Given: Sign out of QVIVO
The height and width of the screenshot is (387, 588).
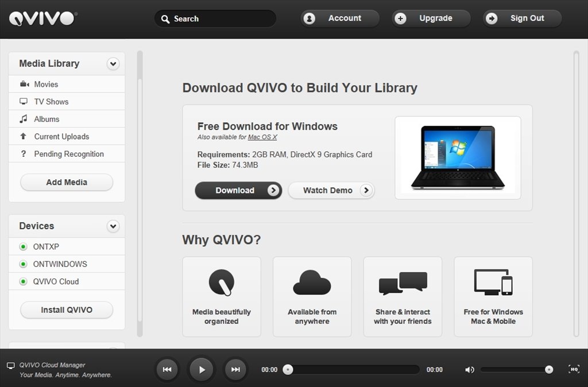Looking at the screenshot, I should point(522,18).
